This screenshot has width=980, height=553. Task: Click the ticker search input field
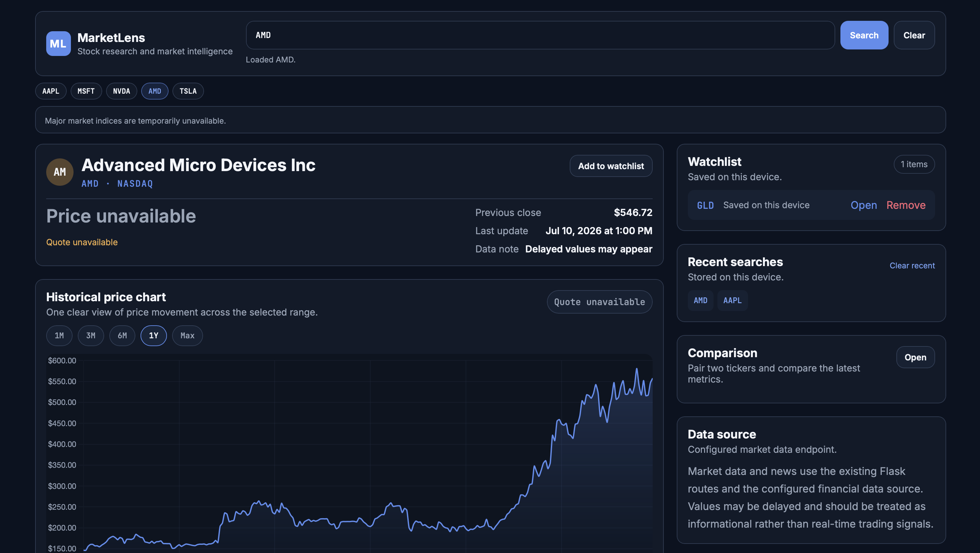[x=540, y=35]
